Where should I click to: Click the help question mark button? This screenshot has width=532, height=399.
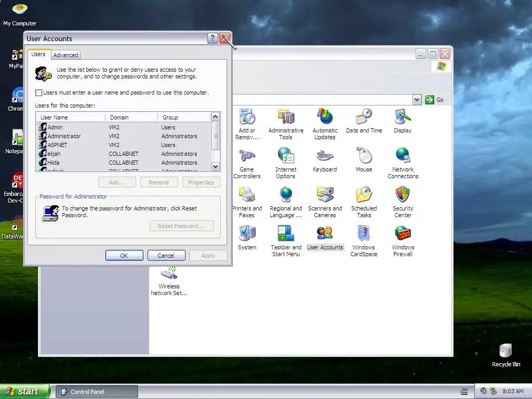pyautogui.click(x=212, y=38)
